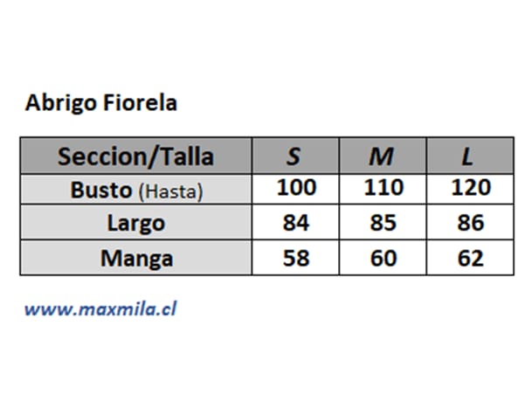This screenshot has height=409, width=532.
Task: Click the www.maxmila.cl link
Action: (100, 309)
